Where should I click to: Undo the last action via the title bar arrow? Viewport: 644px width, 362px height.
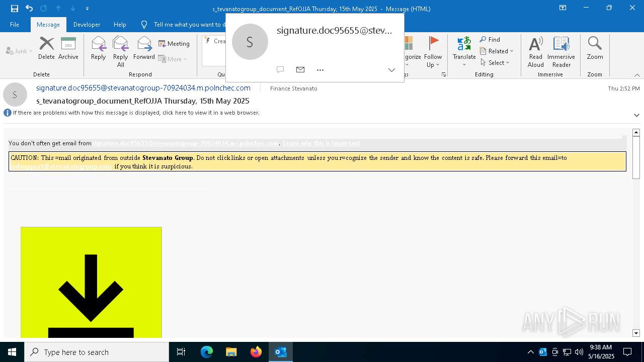(29, 8)
